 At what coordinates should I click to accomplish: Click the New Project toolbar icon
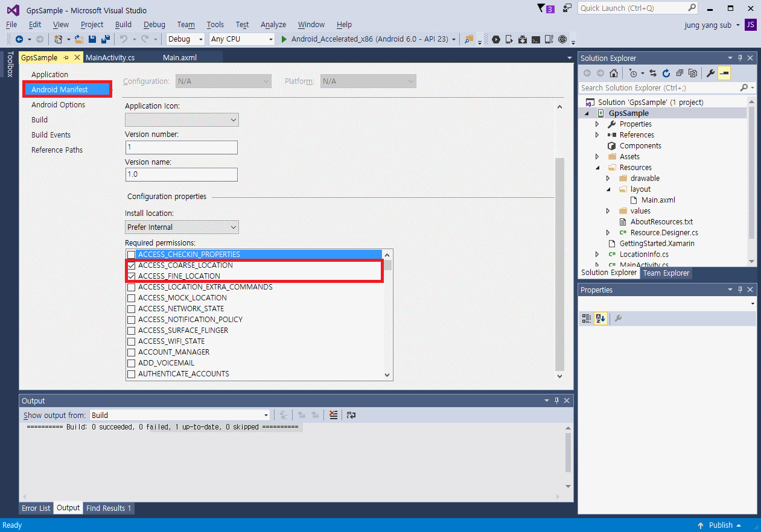pyautogui.click(x=59, y=39)
